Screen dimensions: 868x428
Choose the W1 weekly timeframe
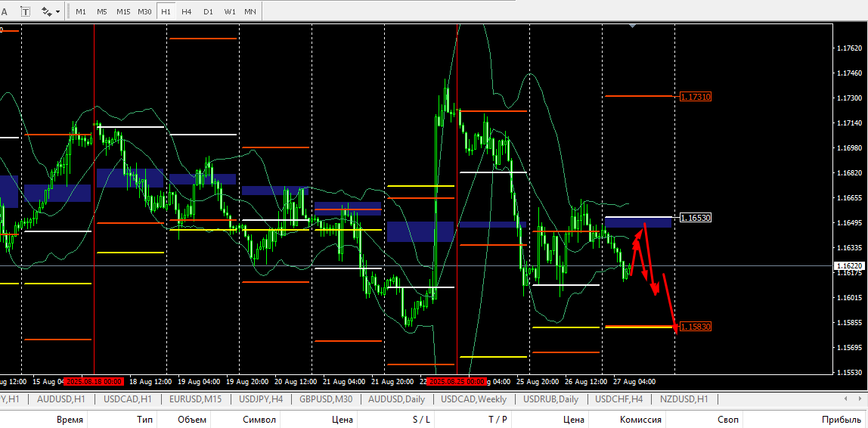coord(230,11)
